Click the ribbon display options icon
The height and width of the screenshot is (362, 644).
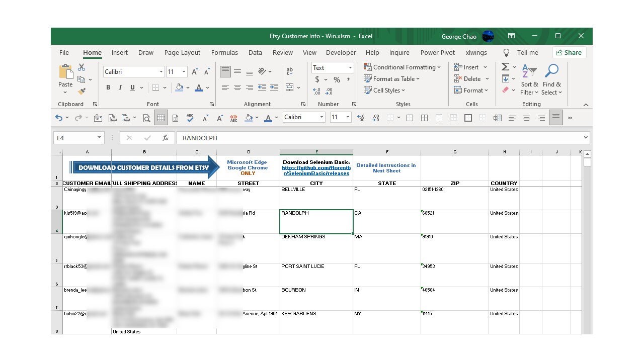pyautogui.click(x=511, y=36)
